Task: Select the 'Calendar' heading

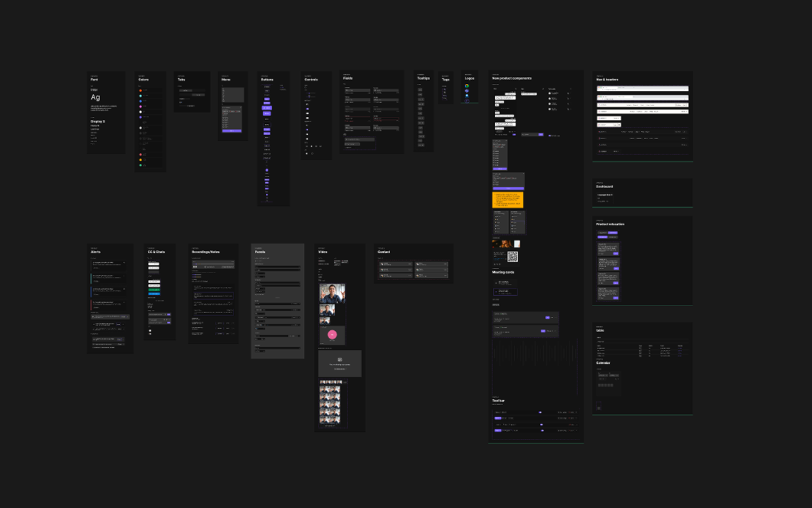Action: click(x=603, y=363)
